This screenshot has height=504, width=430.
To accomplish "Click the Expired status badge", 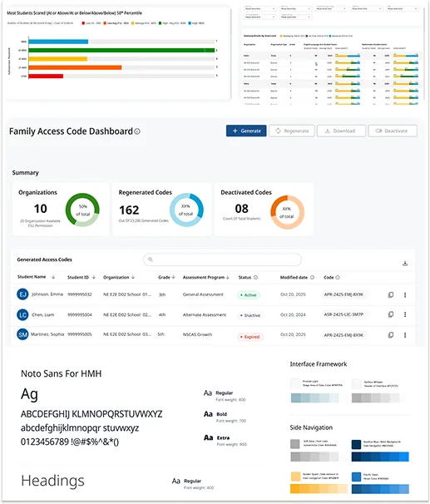I will pyautogui.click(x=250, y=337).
